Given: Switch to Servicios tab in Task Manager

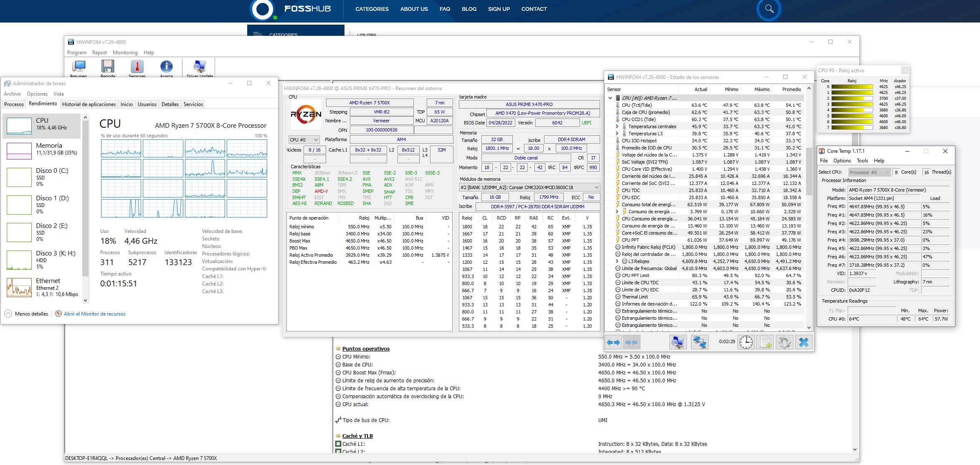Looking at the screenshot, I should click(x=193, y=104).
